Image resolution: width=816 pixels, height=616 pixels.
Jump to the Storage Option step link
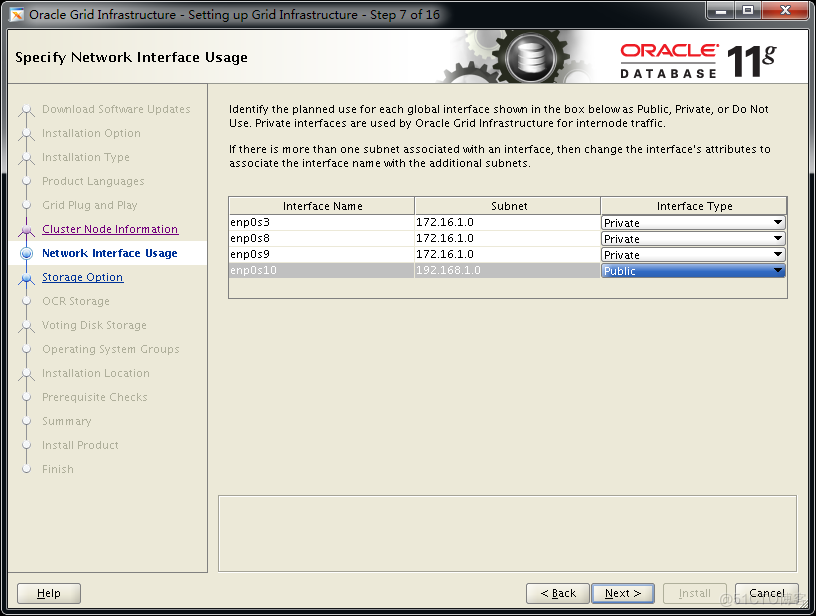pyautogui.click(x=83, y=277)
